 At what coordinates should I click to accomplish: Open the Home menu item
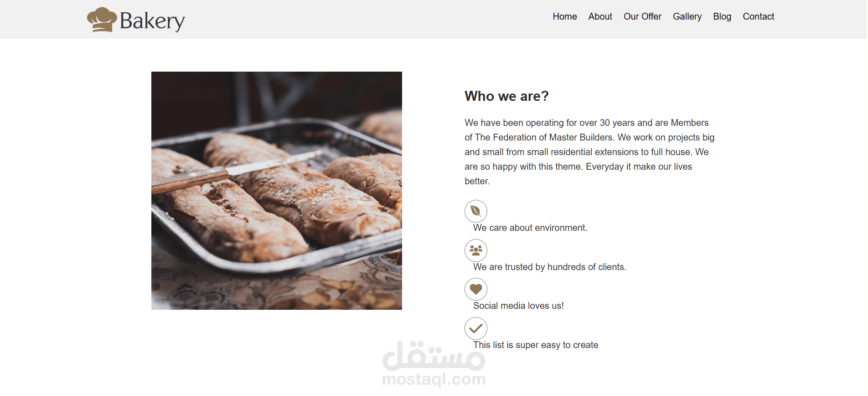click(564, 16)
